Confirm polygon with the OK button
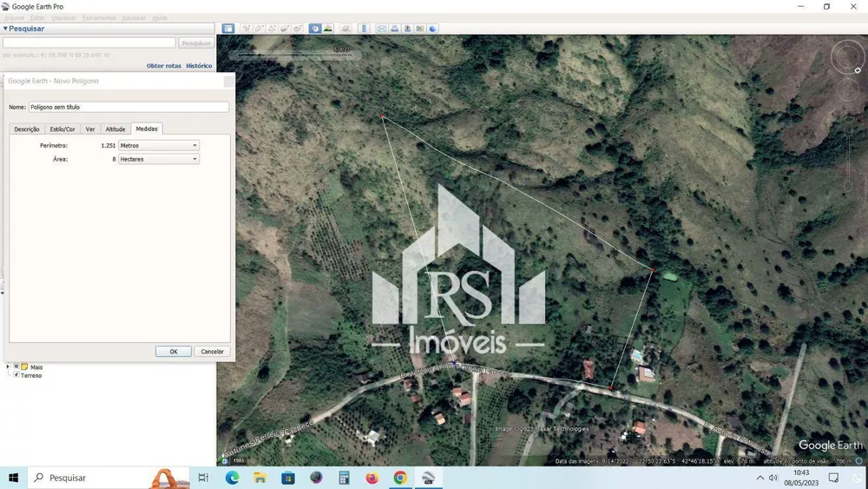The width and height of the screenshot is (868, 489). [x=174, y=352]
